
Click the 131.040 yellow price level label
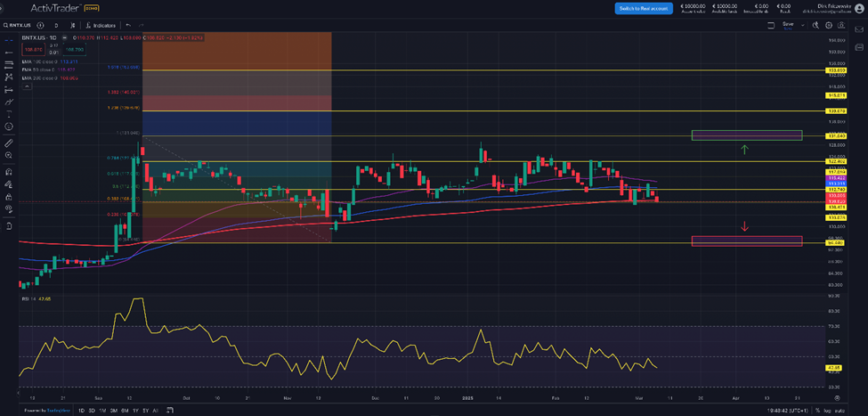(x=835, y=135)
